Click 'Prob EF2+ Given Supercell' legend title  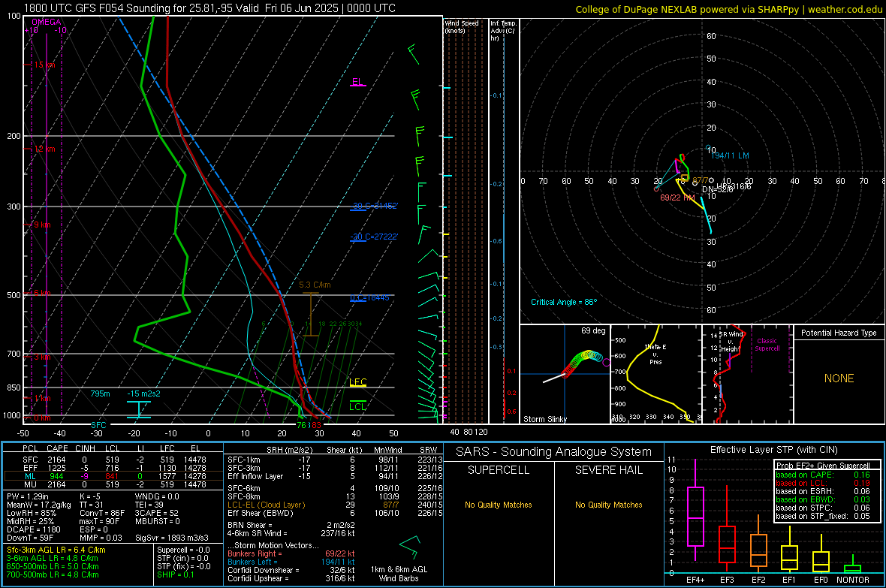tap(823, 466)
